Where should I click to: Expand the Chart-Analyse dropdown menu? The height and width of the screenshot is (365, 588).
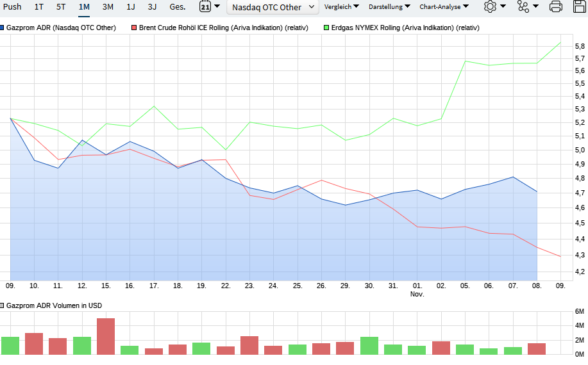pyautogui.click(x=444, y=7)
